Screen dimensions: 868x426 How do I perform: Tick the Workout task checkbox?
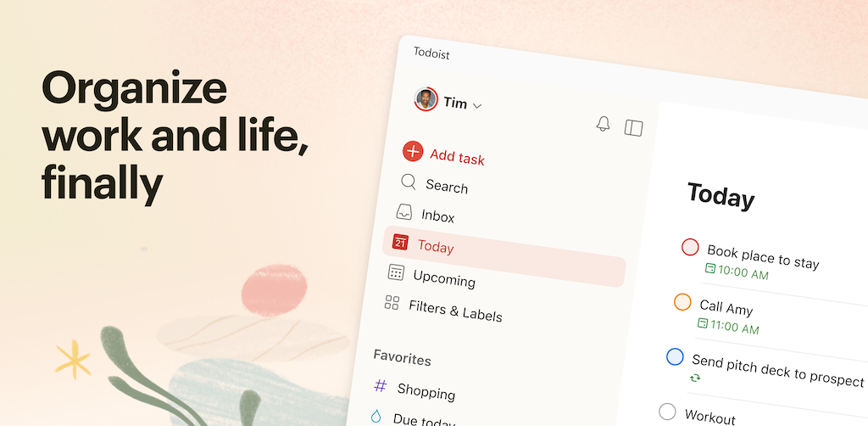[667, 412]
